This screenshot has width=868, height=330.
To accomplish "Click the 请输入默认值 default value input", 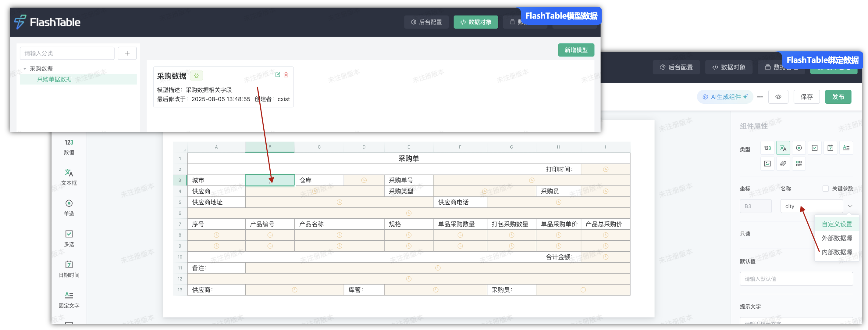I will point(796,279).
